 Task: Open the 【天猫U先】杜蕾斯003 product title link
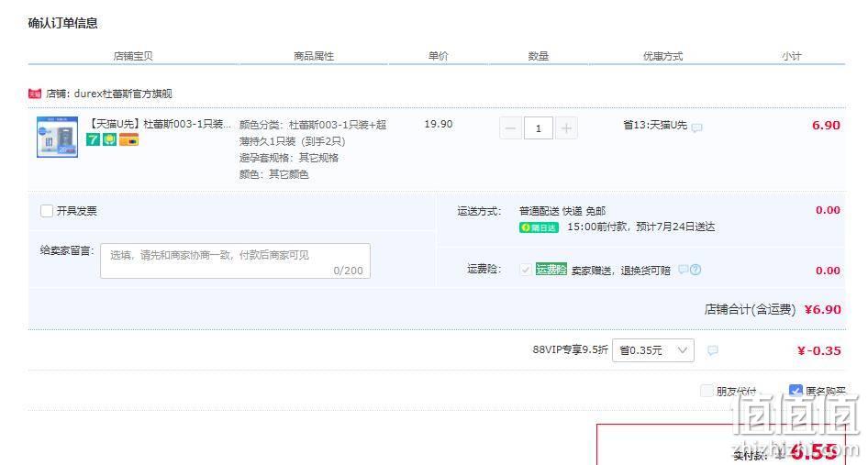pos(159,124)
